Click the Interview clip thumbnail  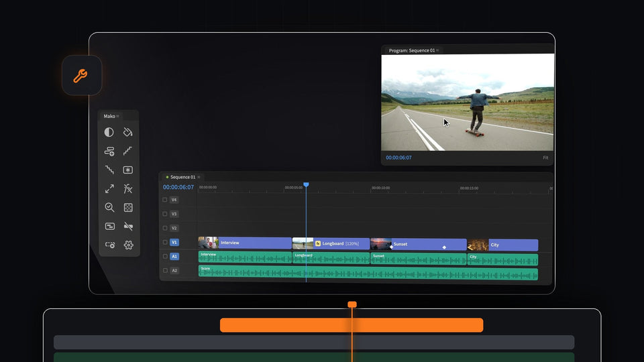(208, 243)
